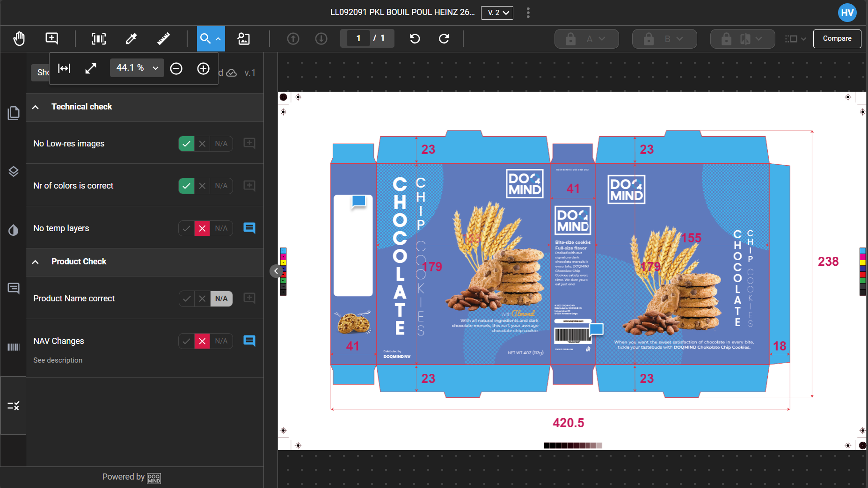Open the three-dot more options menu
Viewport: 868px width, 488px height.
pyautogui.click(x=528, y=13)
